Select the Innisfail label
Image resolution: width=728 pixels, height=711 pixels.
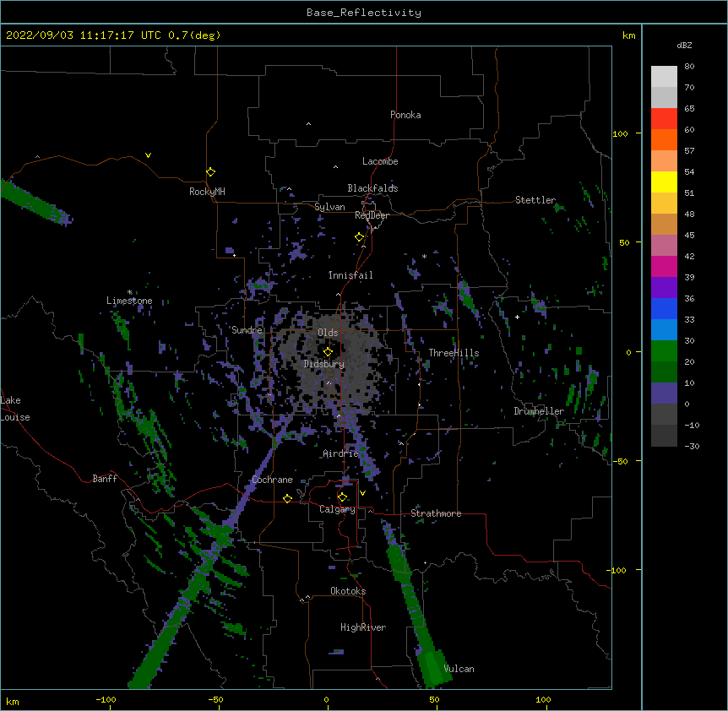350,275
